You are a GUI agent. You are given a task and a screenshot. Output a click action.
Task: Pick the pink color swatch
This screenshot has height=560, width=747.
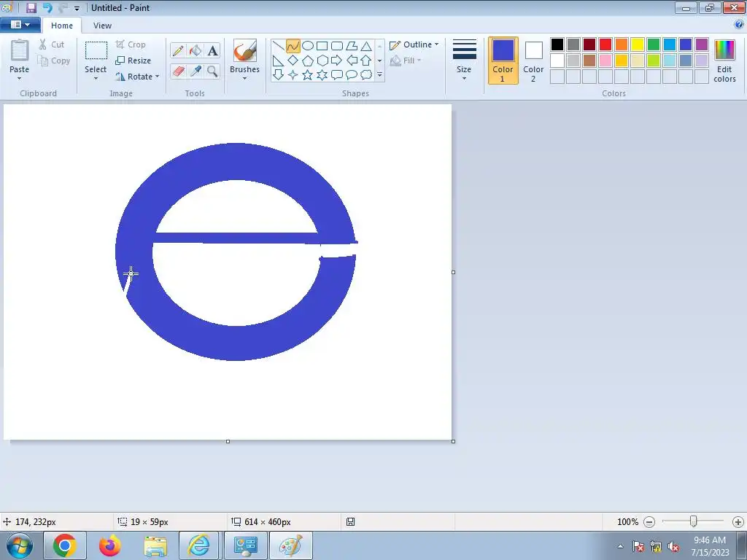(605, 61)
